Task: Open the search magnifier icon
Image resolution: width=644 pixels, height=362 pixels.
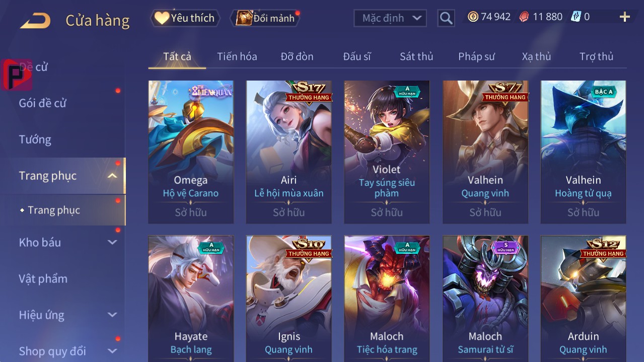Action: click(446, 19)
